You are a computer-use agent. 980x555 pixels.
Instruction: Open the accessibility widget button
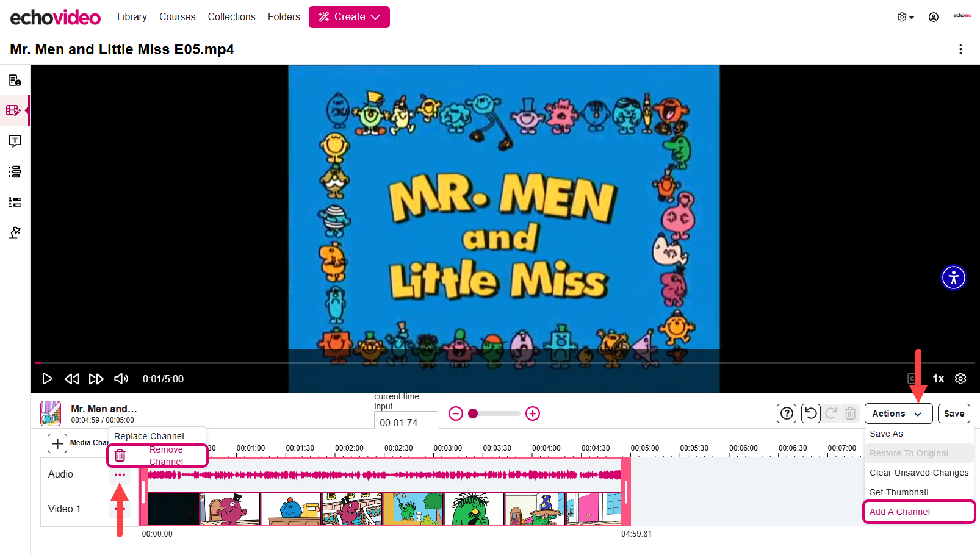coord(954,277)
